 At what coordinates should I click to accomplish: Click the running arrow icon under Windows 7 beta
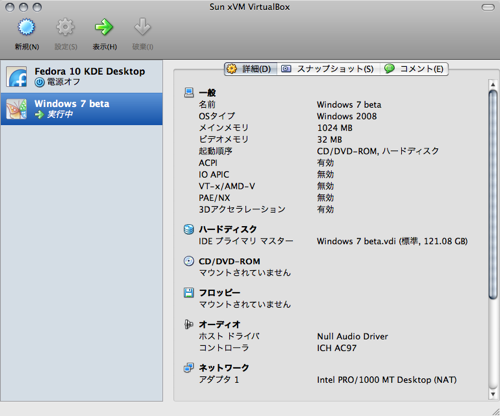coord(40,114)
